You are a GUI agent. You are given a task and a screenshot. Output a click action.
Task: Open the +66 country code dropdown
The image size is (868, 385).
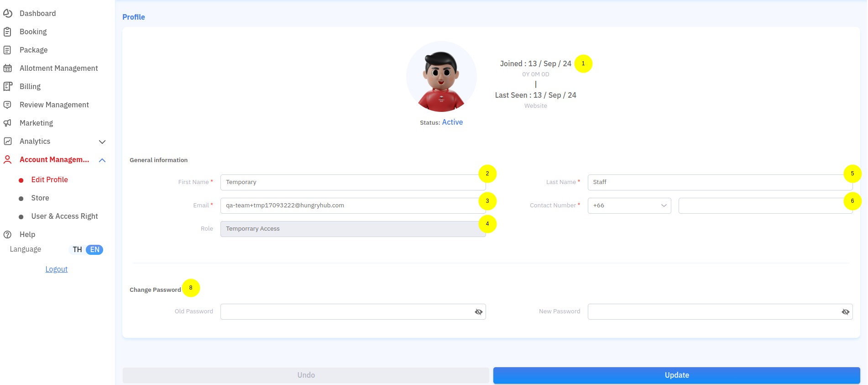point(629,206)
